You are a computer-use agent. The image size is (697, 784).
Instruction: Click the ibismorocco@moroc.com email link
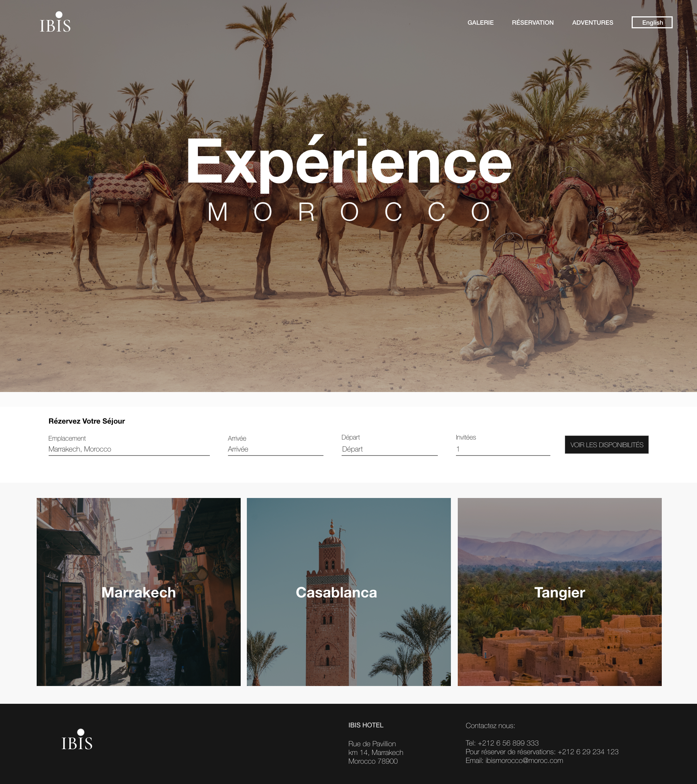(x=524, y=761)
